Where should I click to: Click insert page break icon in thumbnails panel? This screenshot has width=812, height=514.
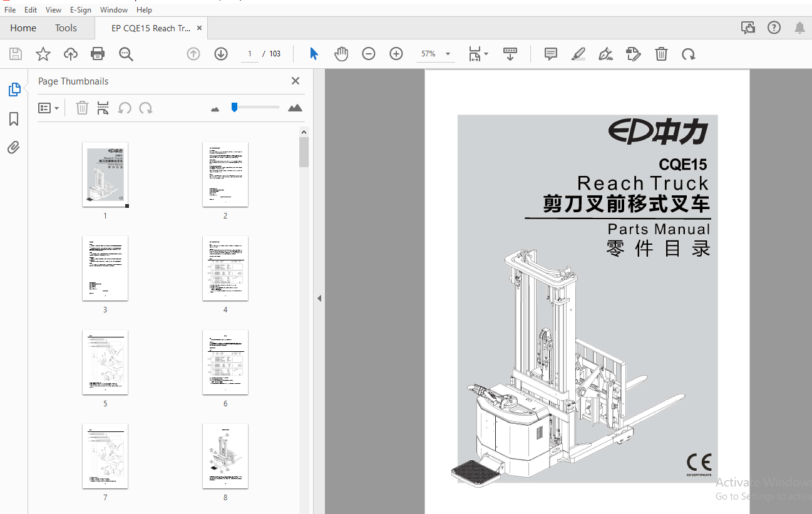(x=103, y=108)
